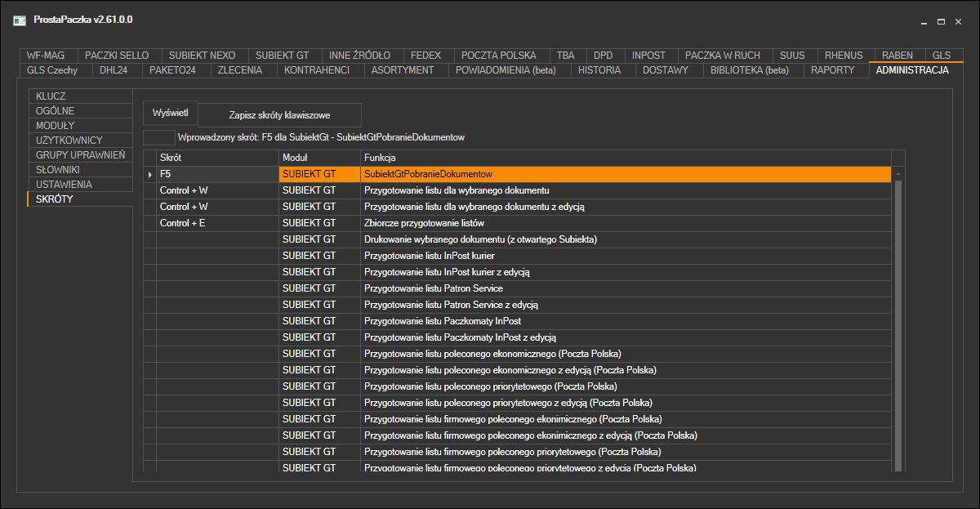
Task: Open the BIBLIOTEKA (beta) tab
Action: click(x=750, y=70)
